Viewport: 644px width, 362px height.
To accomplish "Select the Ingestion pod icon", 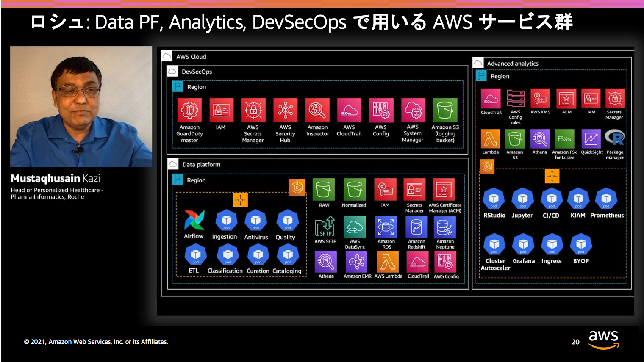I will tap(226, 221).
